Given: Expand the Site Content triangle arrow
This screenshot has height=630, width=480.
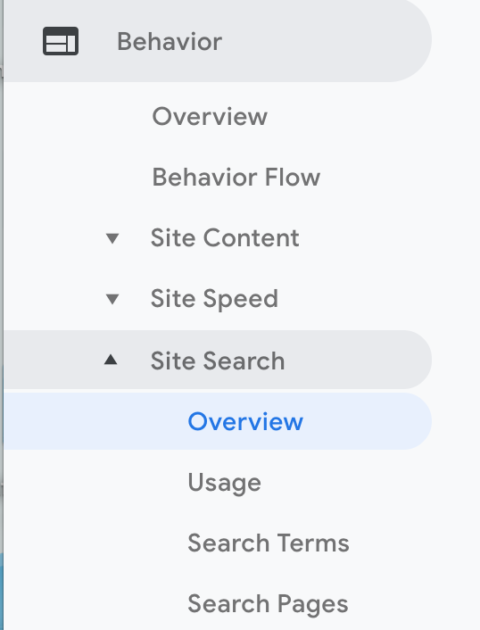Looking at the screenshot, I should coord(112,238).
